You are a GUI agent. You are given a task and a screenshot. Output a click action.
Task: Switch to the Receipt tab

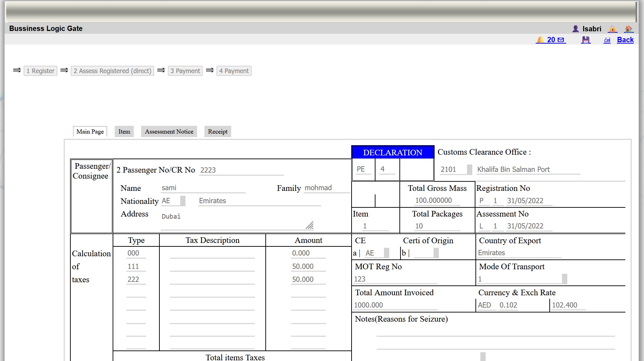pos(217,131)
